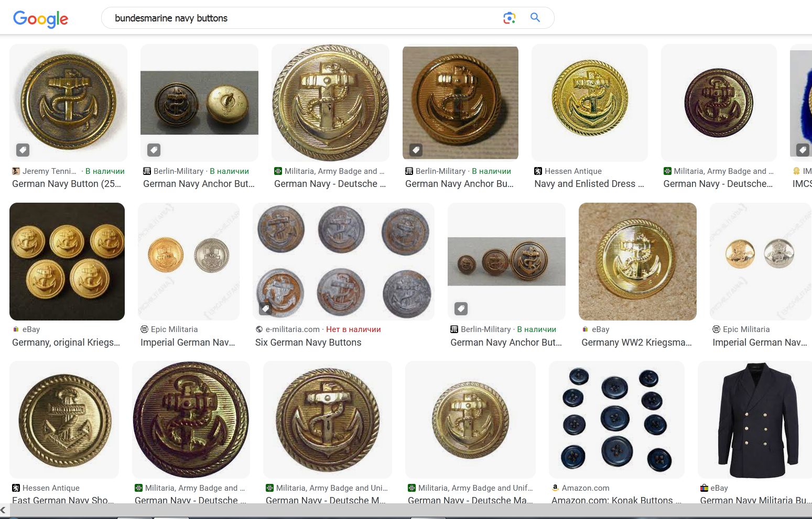Screen dimensions: 812x519
Task: Open Google Lens camera search icon
Action: [x=509, y=18]
